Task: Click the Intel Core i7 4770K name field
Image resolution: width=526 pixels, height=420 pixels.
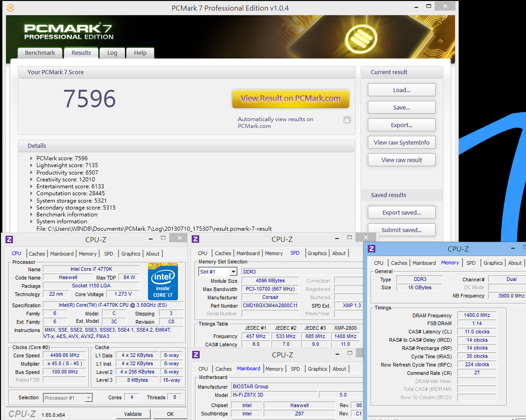Action: tap(91, 269)
